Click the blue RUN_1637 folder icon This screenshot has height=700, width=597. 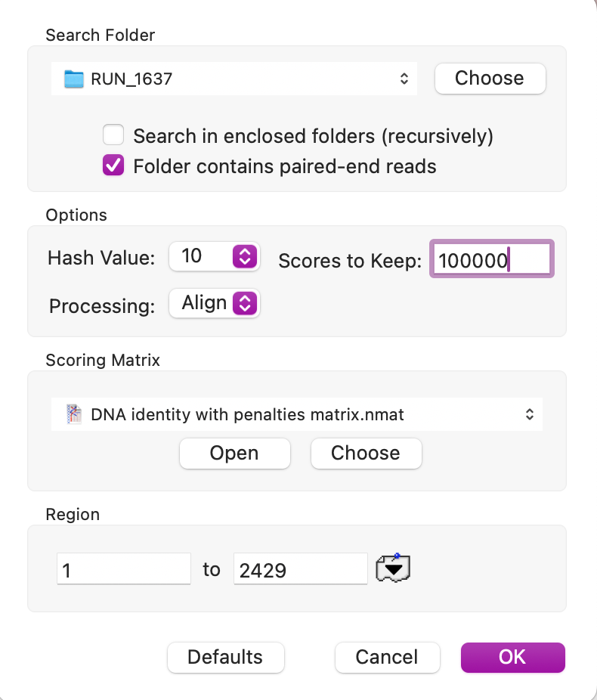pyautogui.click(x=73, y=79)
